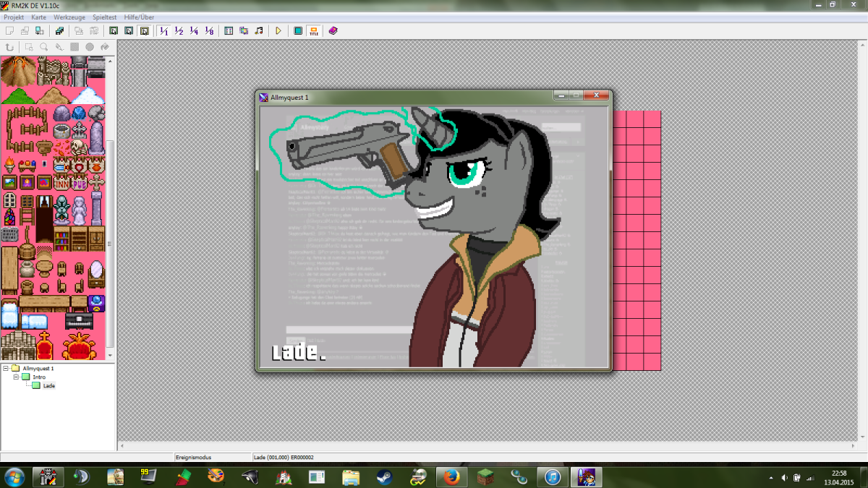Open the Help book icon

click(333, 31)
